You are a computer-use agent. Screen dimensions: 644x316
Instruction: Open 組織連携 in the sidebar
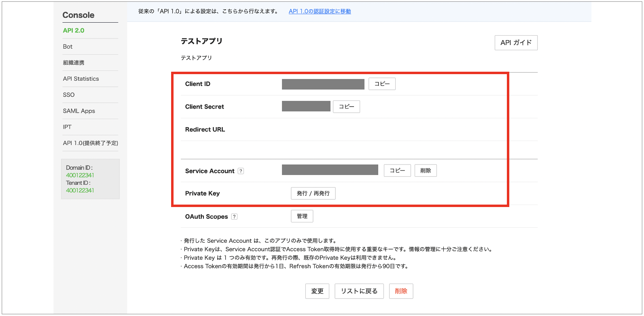[74, 63]
